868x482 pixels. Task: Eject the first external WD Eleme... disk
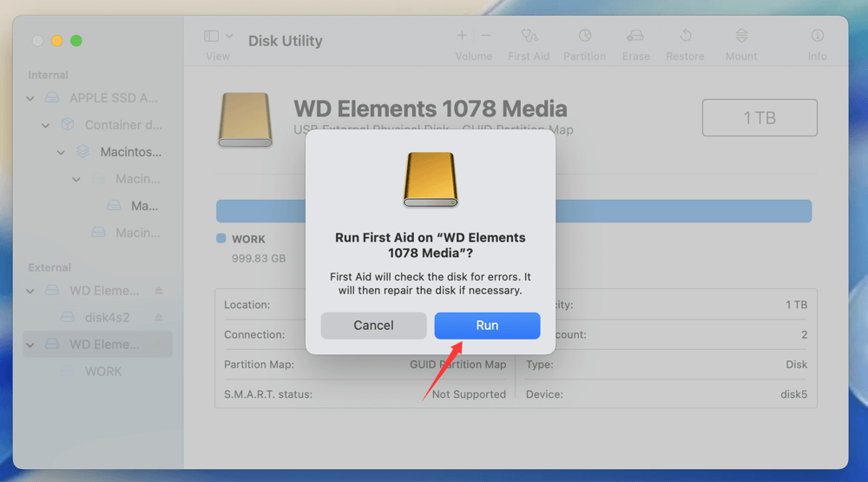[159, 290]
